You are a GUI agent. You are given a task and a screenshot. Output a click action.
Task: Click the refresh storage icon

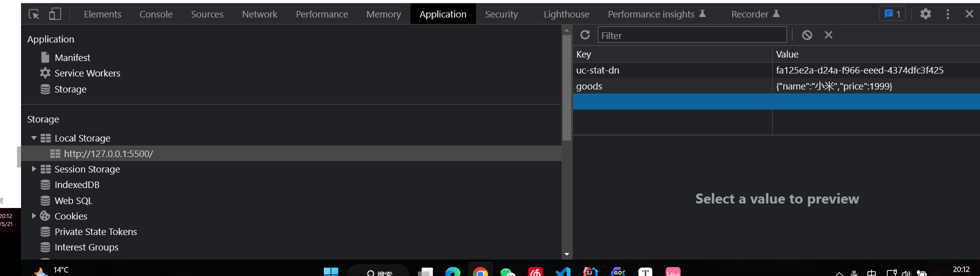pyautogui.click(x=585, y=35)
